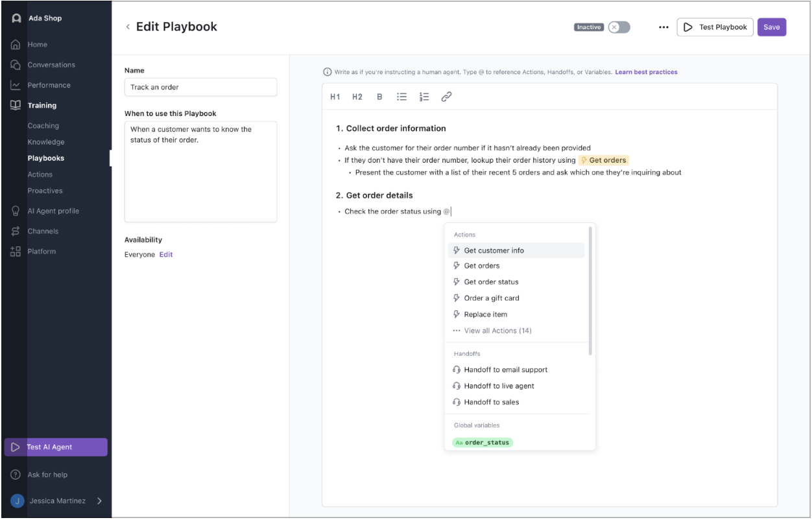Click the back arrow beside Edit Playbook

coord(128,27)
